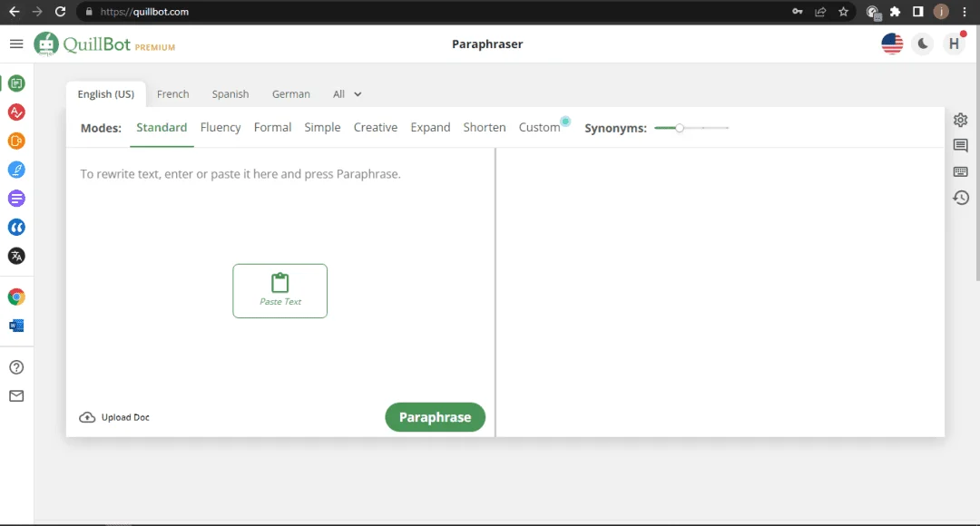Open Translator black sidebar icon
The height and width of the screenshot is (526, 980).
(17, 256)
